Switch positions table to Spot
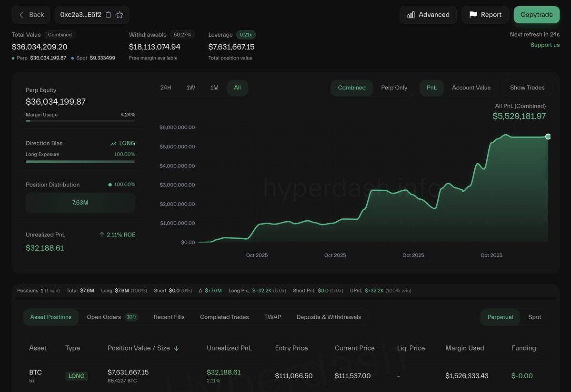 point(534,317)
